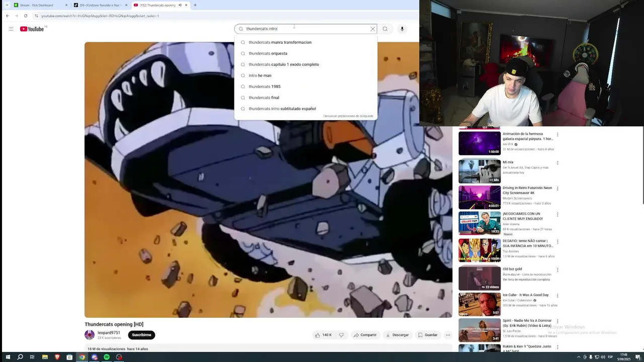Open galaxia espacial púrpura video thumbnail

click(479, 143)
